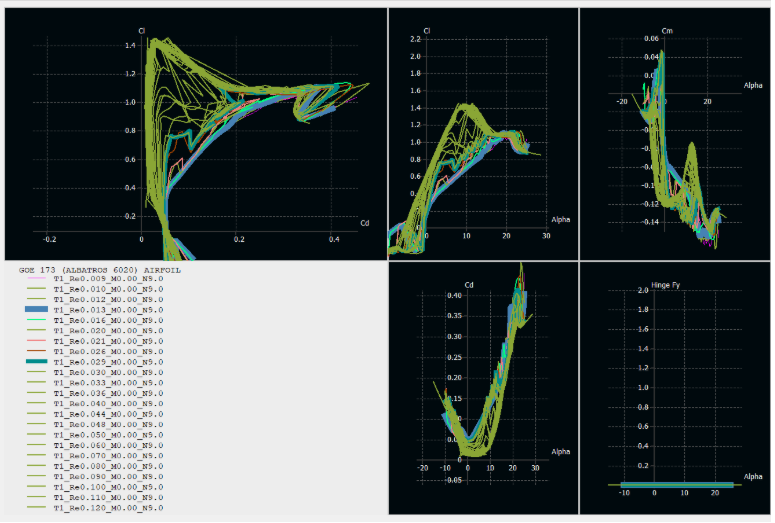Click the GOE 173 (ALBATROS 6020) AIRFOIL title
The width and height of the screenshot is (775, 523).
point(98,269)
